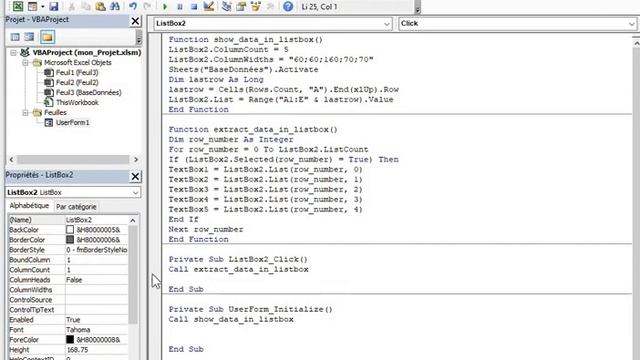Open the Project Explorer toolbar icon
The width and height of the screenshot is (640, 360).
point(227,6)
